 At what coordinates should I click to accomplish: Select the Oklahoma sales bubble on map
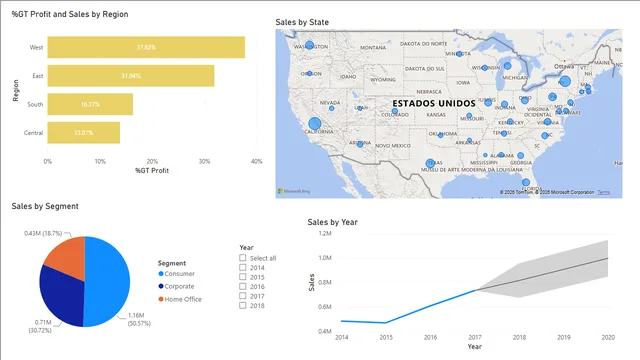pyautogui.click(x=440, y=135)
